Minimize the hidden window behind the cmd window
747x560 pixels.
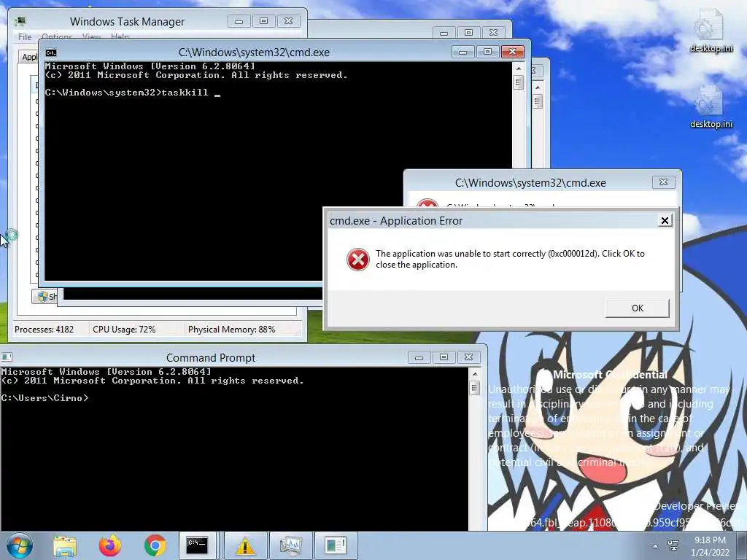[444, 32]
